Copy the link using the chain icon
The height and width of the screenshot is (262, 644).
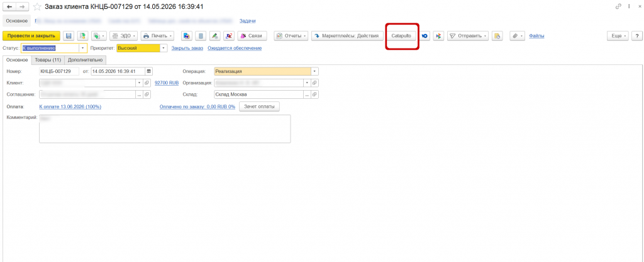[x=619, y=7]
